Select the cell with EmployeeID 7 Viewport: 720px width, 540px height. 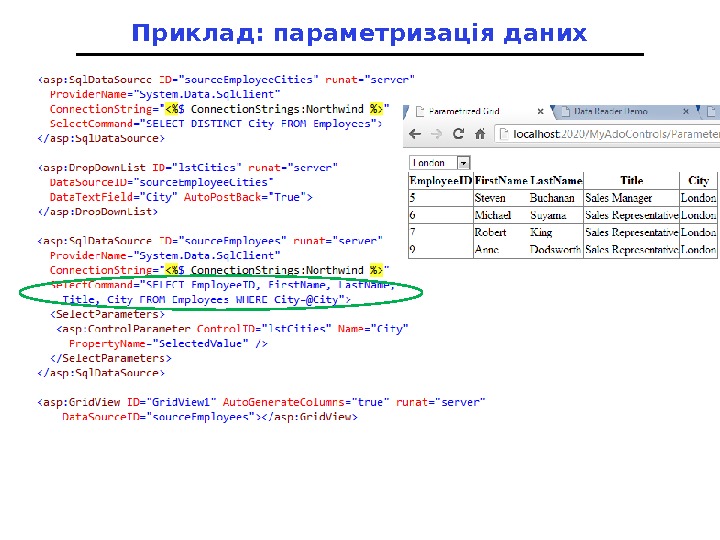(441, 232)
